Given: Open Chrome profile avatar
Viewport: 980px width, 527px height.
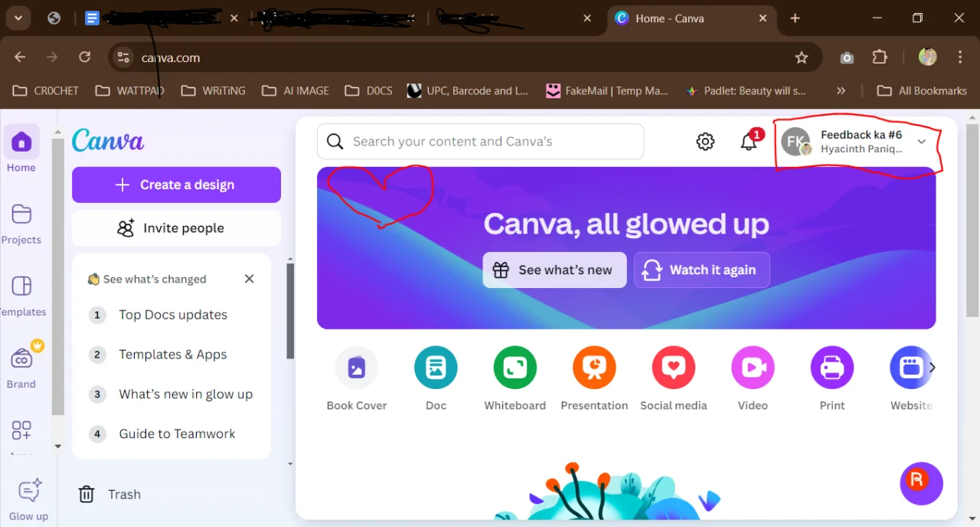Looking at the screenshot, I should pos(928,57).
